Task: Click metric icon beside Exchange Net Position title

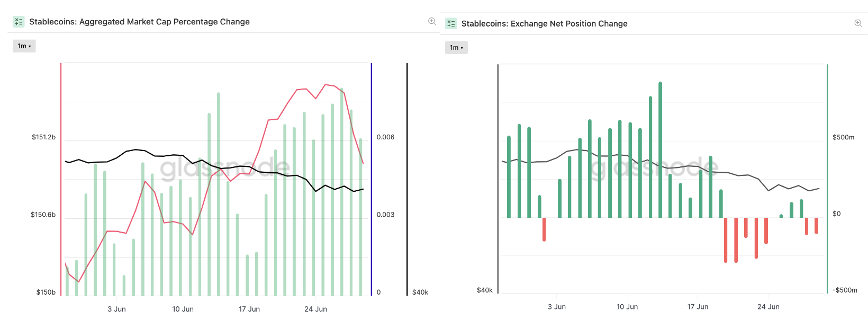Action: [x=451, y=23]
